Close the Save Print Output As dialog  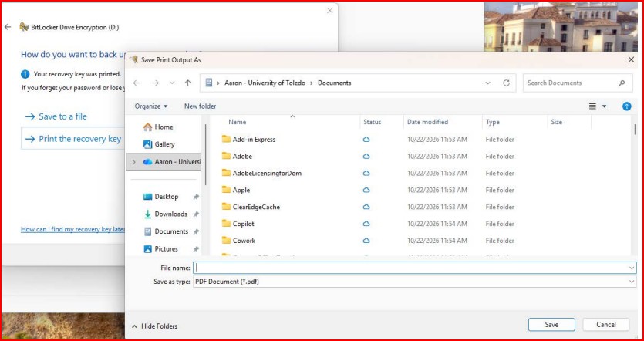(x=631, y=60)
